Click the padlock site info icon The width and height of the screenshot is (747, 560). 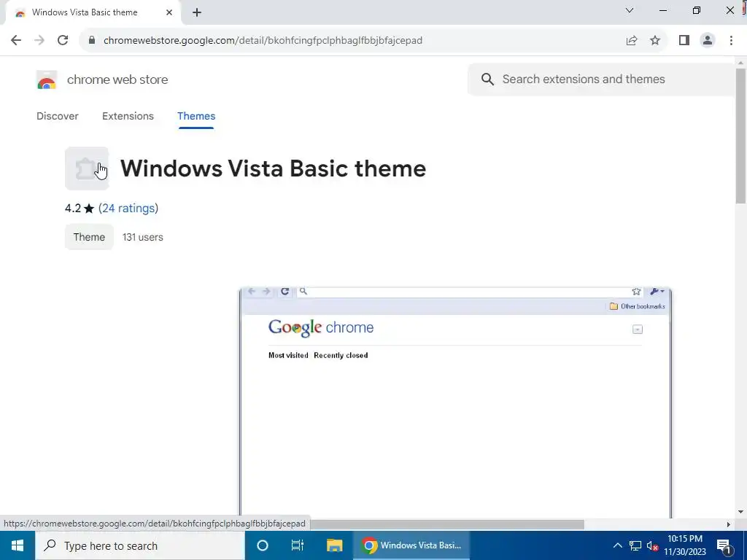coord(92,40)
